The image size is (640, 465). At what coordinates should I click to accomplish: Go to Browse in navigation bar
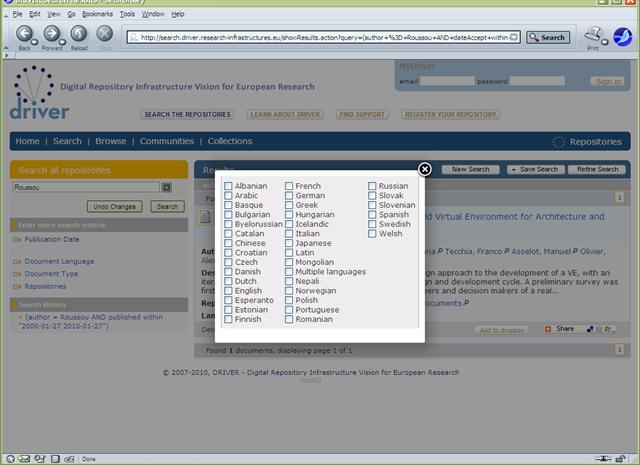[x=111, y=141]
